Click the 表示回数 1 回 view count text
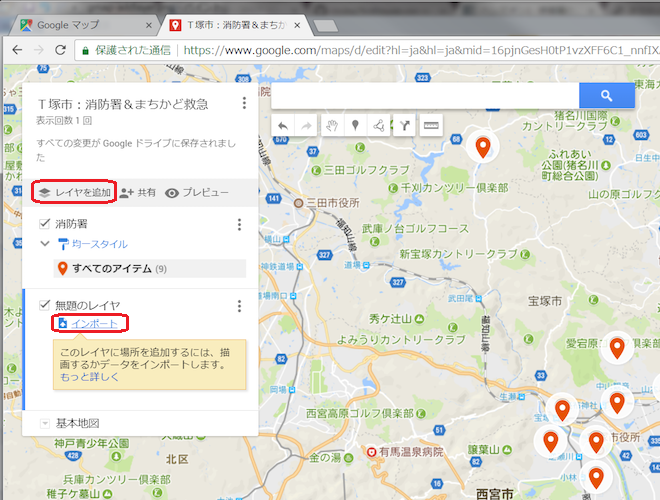Viewport: 660px width, 500px height. click(x=64, y=121)
